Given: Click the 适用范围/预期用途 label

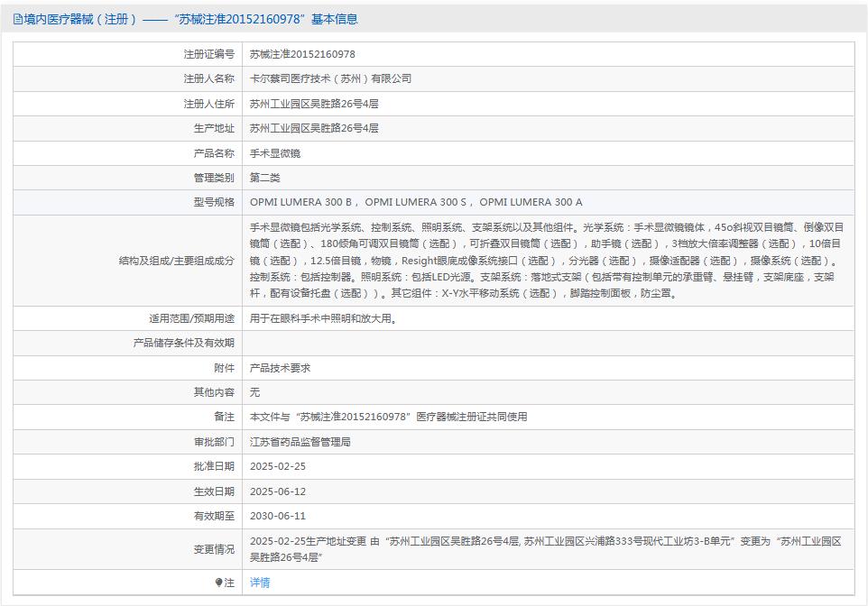Looking at the screenshot, I should pyautogui.click(x=191, y=318).
